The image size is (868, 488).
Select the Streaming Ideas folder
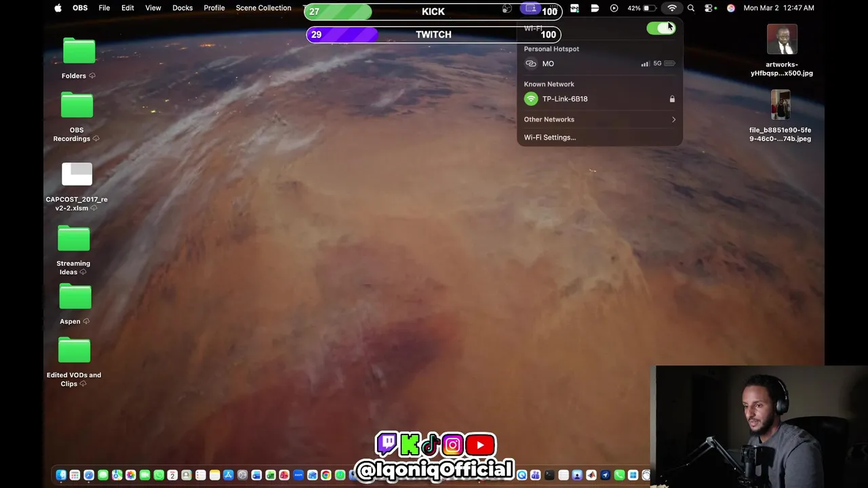click(x=73, y=239)
